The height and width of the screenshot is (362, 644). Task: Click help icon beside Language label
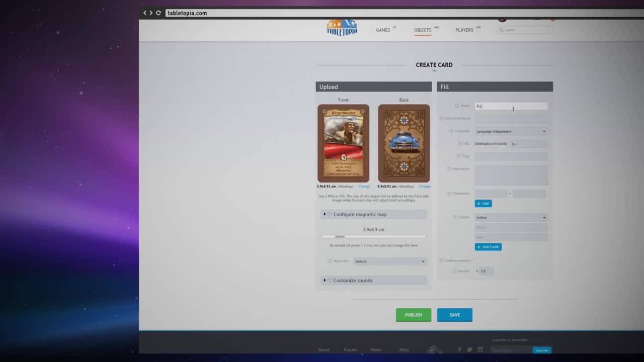451,131
